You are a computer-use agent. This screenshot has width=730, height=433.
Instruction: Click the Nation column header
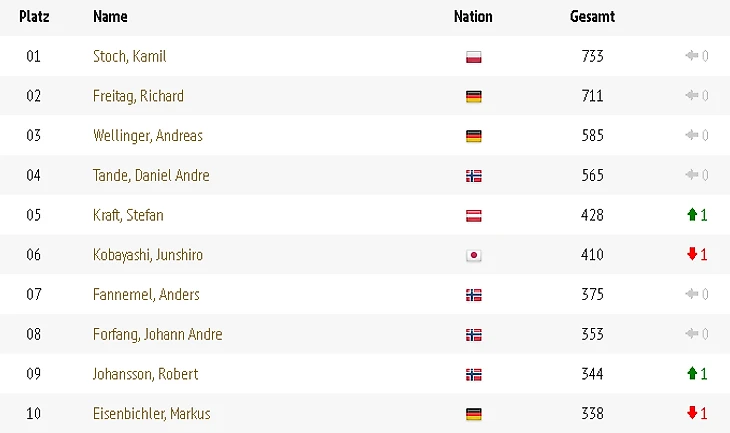coord(473,16)
